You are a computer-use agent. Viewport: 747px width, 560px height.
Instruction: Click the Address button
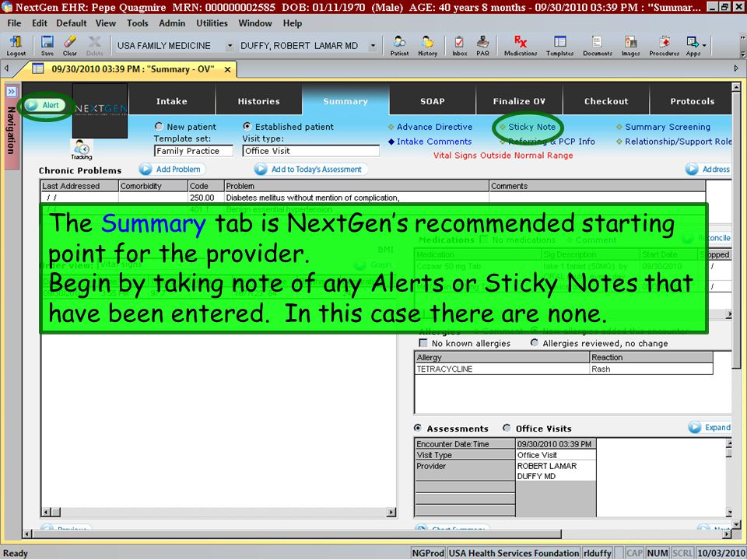[708, 169]
